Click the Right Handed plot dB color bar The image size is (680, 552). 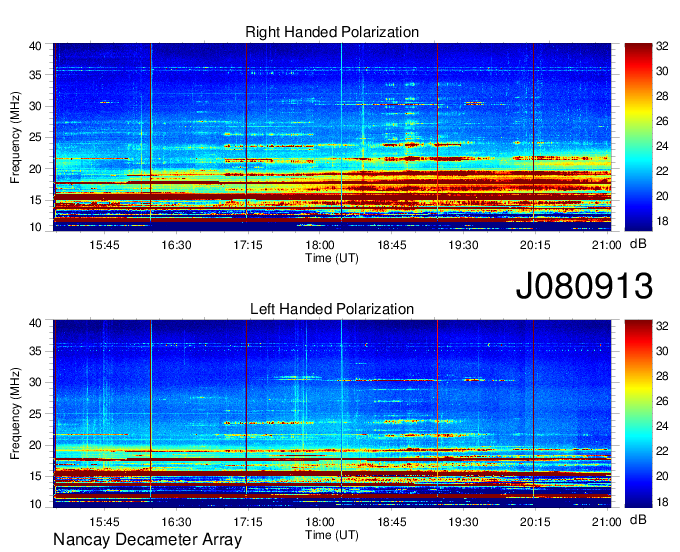click(x=638, y=137)
